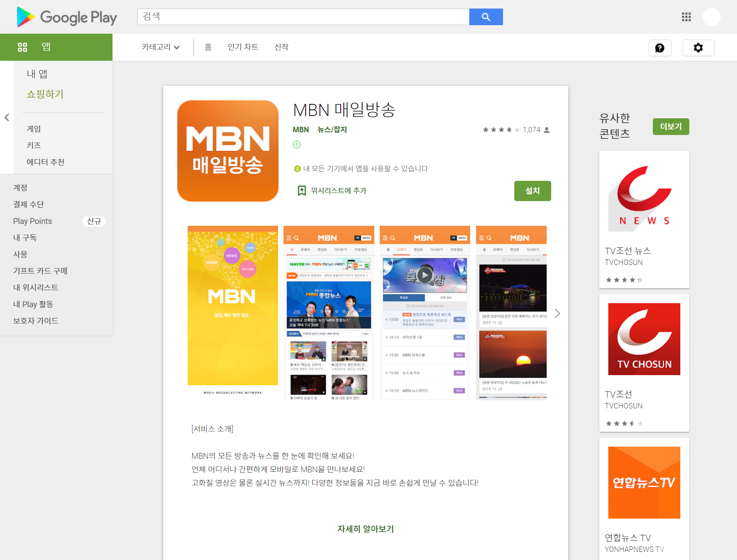Screen dimensions: 737x560
Task: Open 보호자 가이드
Action: (x=36, y=321)
